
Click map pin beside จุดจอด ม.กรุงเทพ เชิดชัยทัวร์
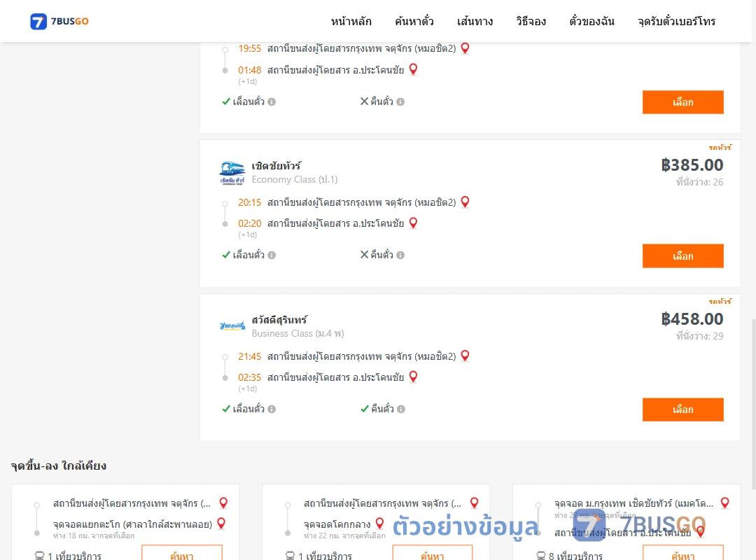[724, 503]
